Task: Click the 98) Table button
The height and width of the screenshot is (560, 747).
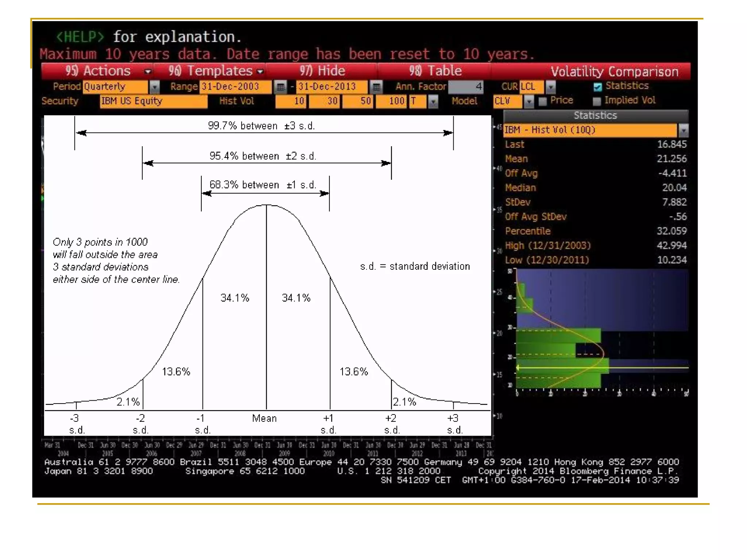Action: point(435,71)
